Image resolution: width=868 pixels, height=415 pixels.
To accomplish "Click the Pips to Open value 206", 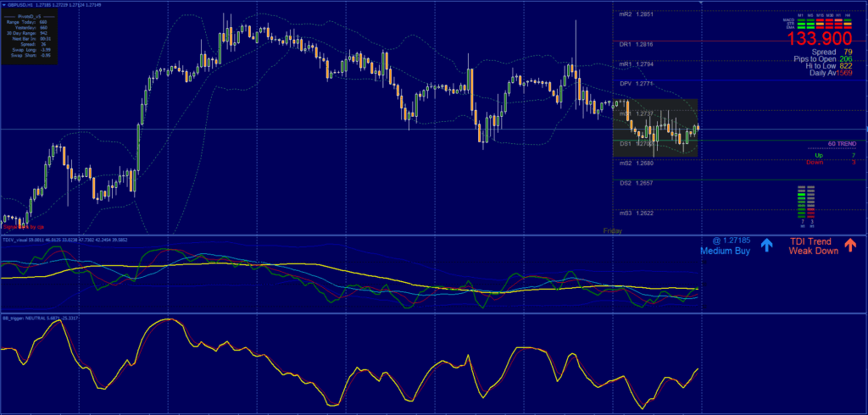I will point(846,58).
